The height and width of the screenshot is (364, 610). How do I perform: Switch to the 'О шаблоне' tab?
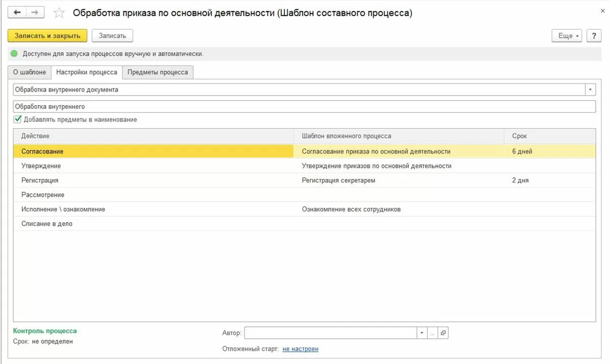point(29,72)
